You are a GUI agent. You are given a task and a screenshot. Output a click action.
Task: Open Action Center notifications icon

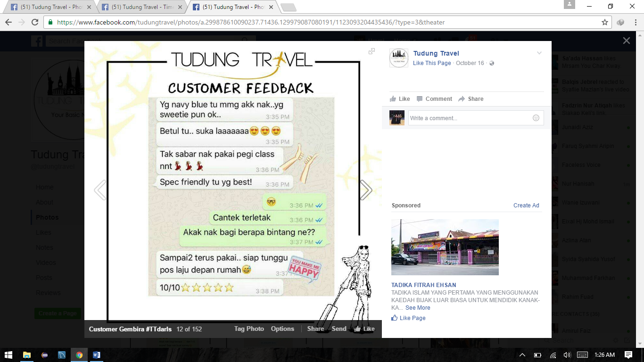click(x=628, y=355)
